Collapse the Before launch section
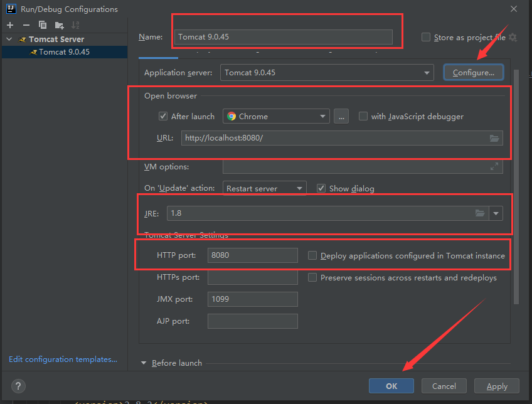The width and height of the screenshot is (532, 404). click(144, 363)
